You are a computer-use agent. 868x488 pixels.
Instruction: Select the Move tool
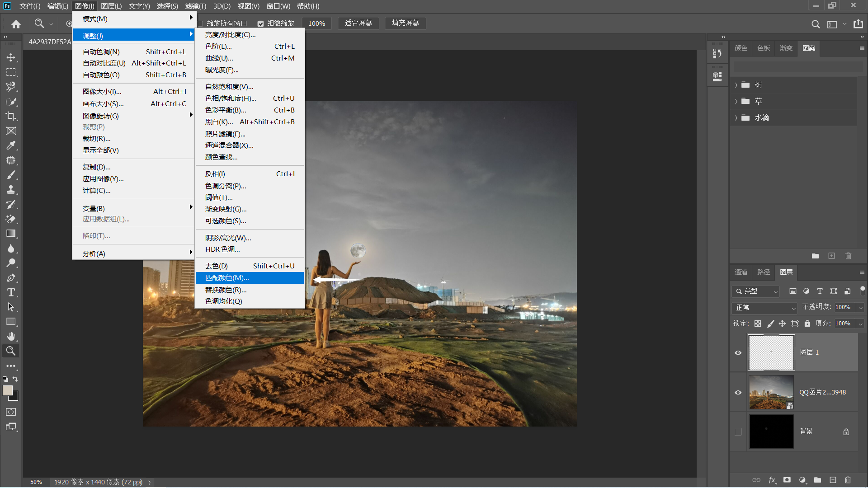pos(11,57)
